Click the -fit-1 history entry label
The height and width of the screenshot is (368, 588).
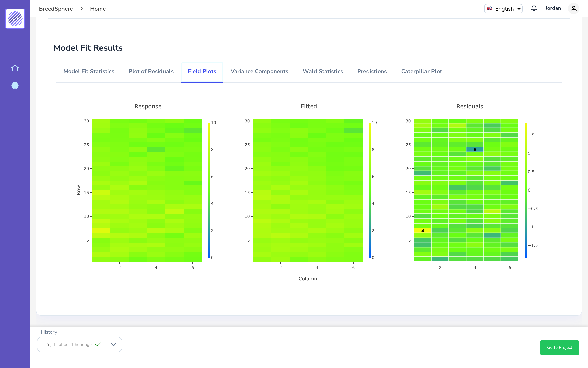click(x=50, y=345)
